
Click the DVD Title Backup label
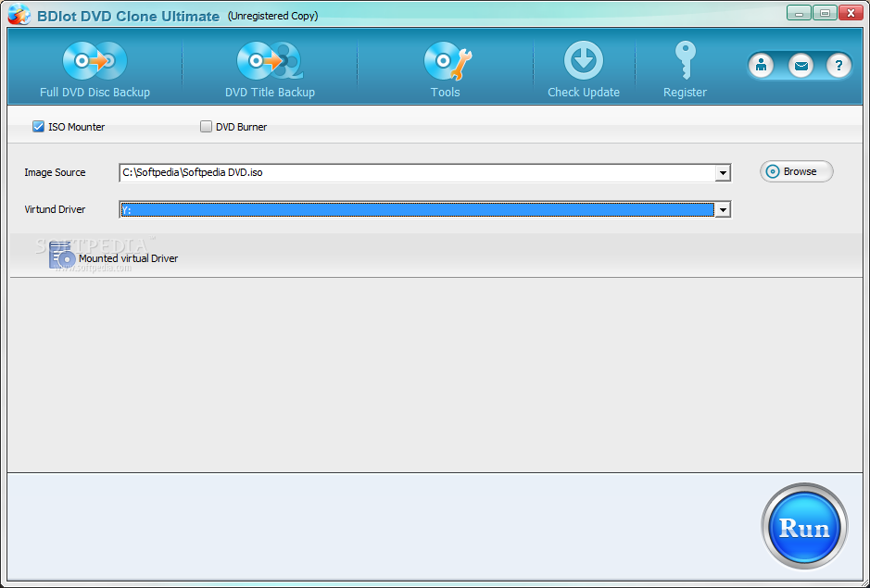tap(270, 92)
